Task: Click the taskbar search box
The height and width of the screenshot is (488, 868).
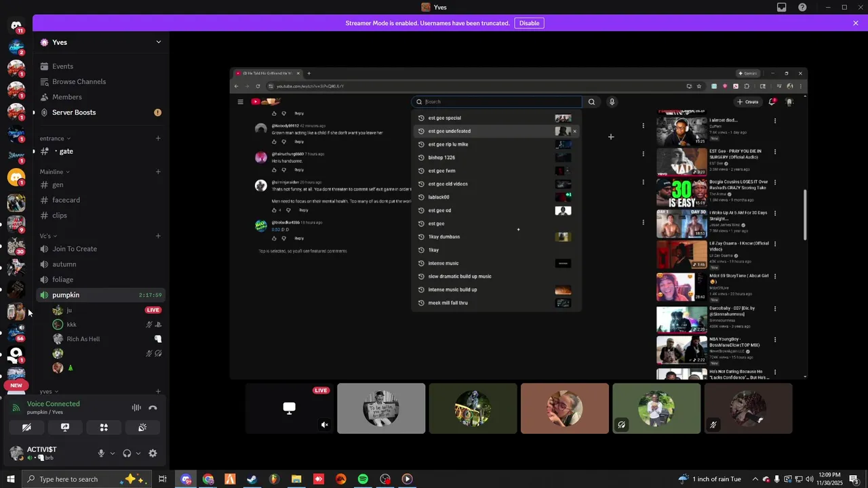Action: tap(86, 479)
